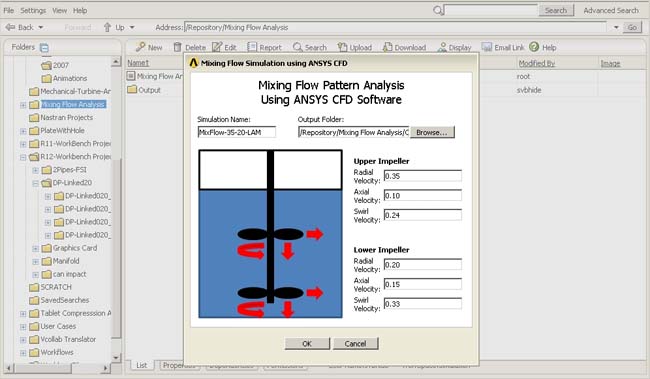This screenshot has height=379, width=650.
Task: Click the top search magnifier icon
Action: tap(438, 10)
